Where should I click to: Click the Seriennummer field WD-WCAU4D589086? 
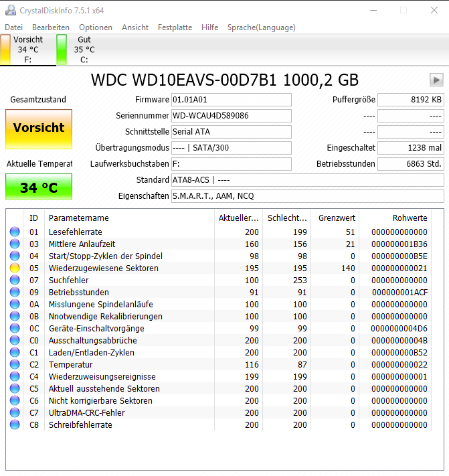[231, 116]
